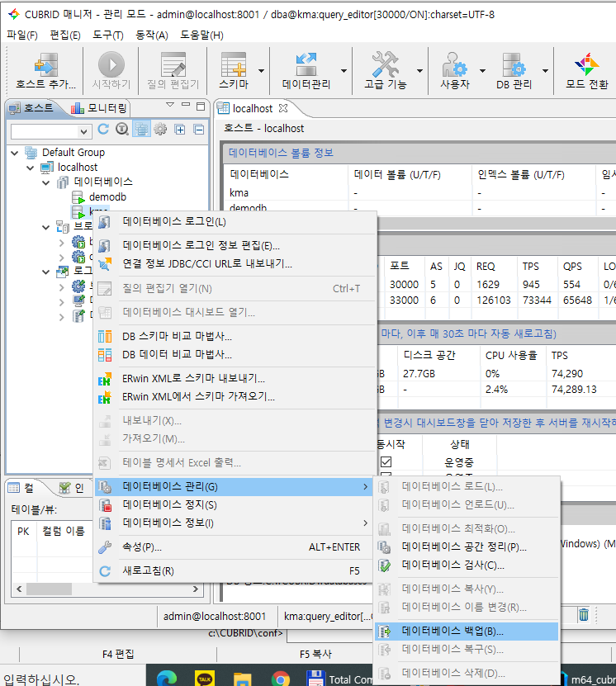This screenshot has height=686, width=616.
Task: Select 데이터베이스 검사(C) in submenu
Action: pyautogui.click(x=467, y=565)
